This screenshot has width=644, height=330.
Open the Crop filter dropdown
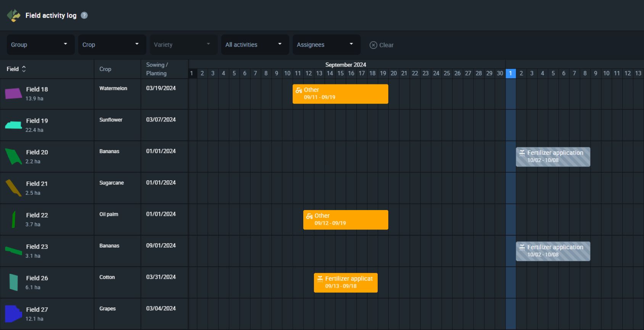(x=112, y=45)
